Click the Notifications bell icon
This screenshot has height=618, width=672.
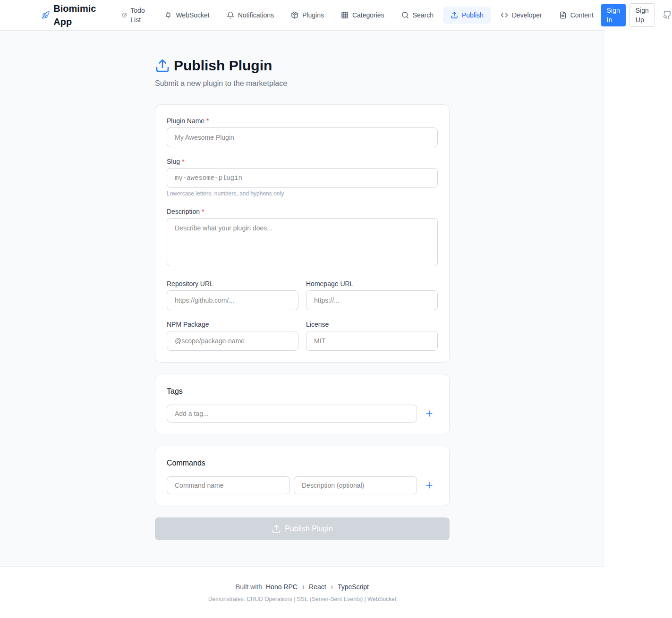coord(230,15)
